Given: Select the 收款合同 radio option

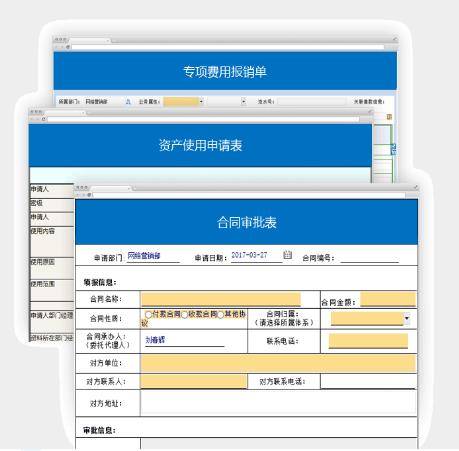Looking at the screenshot, I should point(185,314).
